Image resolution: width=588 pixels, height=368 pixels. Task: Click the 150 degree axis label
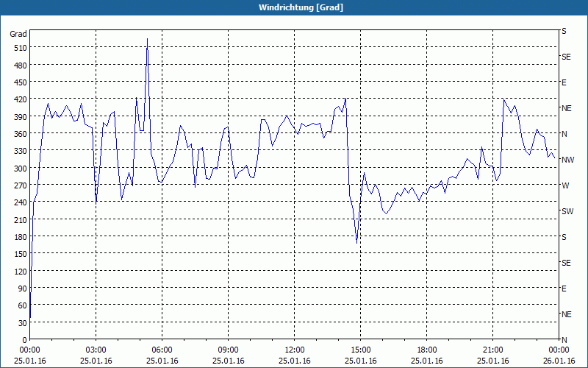coord(21,254)
